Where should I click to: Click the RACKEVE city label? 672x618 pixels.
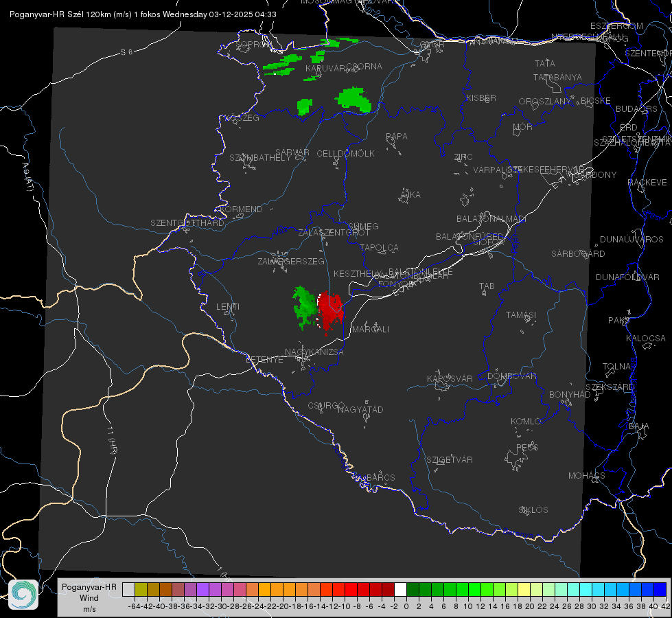[x=647, y=183]
